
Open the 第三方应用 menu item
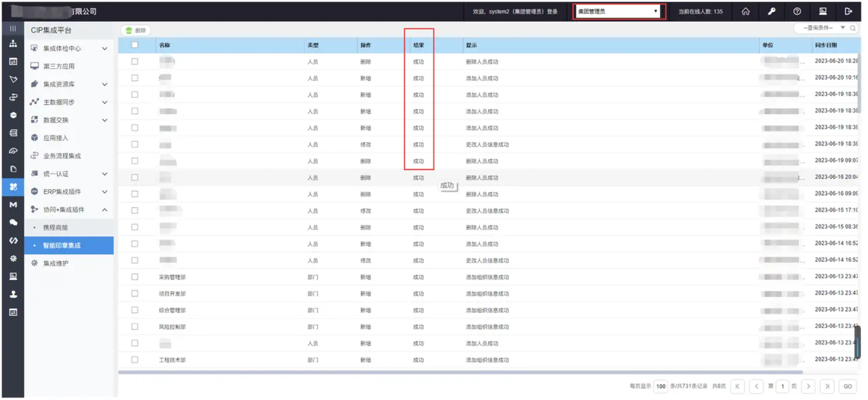coord(69,66)
